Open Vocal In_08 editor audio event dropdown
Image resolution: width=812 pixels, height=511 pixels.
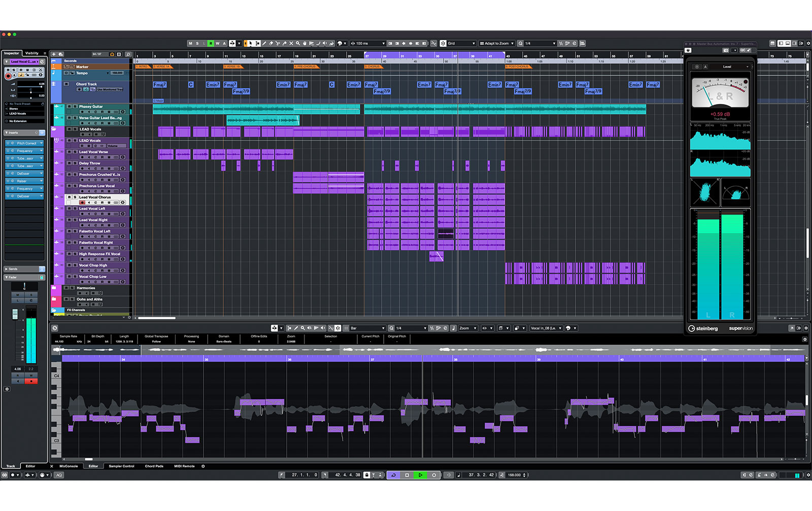[x=546, y=328]
